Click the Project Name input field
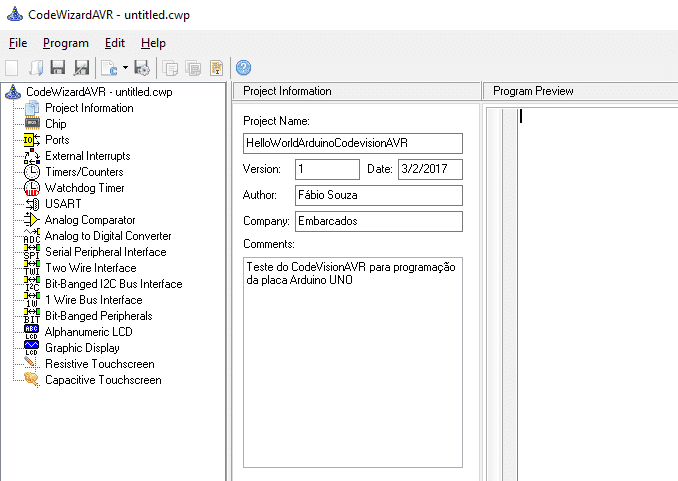 (x=353, y=143)
